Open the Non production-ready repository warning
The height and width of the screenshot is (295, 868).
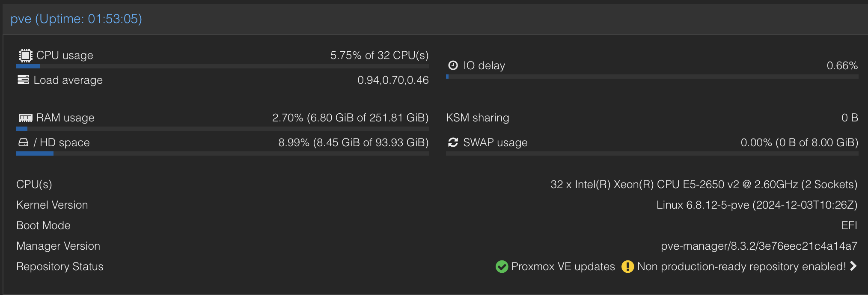[741, 266]
